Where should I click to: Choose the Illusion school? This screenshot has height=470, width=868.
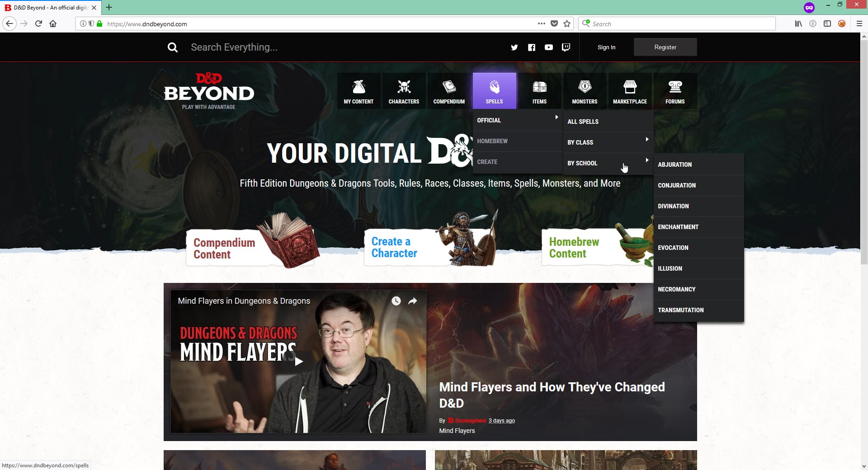(698, 268)
